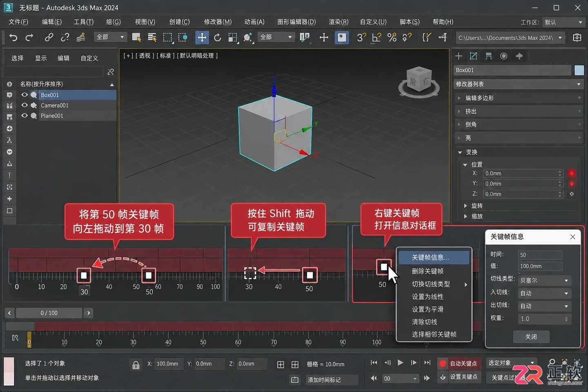Switch to the Modify panel icon
Screen dimensions: 588x392
474,56
